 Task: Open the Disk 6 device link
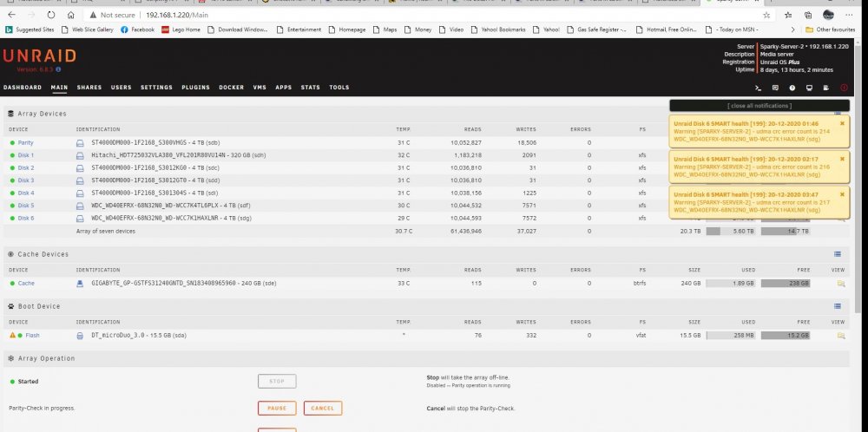tap(25, 218)
